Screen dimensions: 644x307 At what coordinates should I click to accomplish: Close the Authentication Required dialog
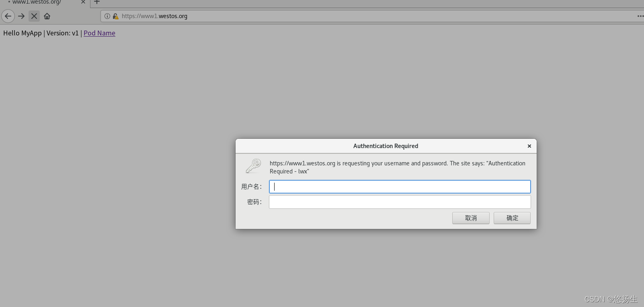click(x=529, y=146)
